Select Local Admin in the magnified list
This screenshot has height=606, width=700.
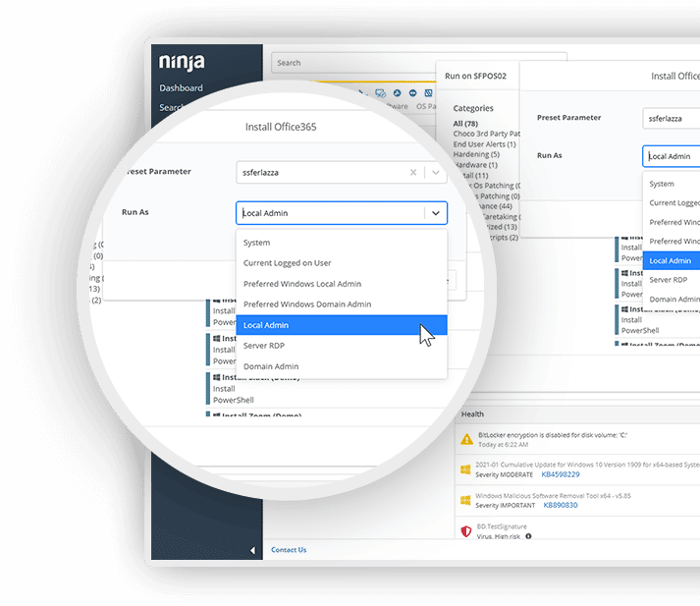[x=340, y=325]
